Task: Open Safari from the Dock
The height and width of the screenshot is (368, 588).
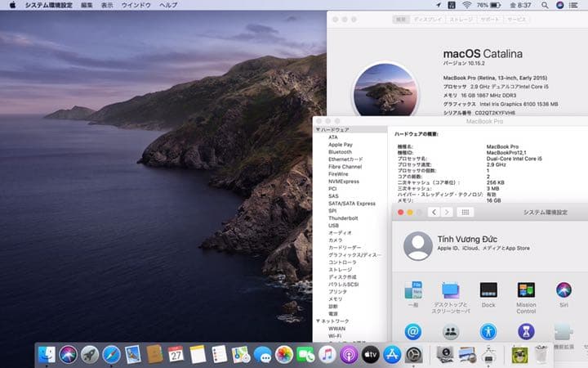Action: 111,354
